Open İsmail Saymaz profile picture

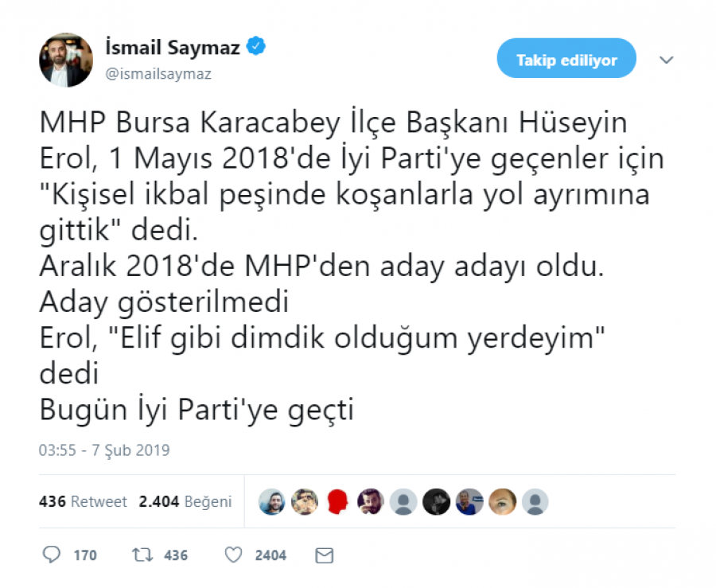(66, 60)
